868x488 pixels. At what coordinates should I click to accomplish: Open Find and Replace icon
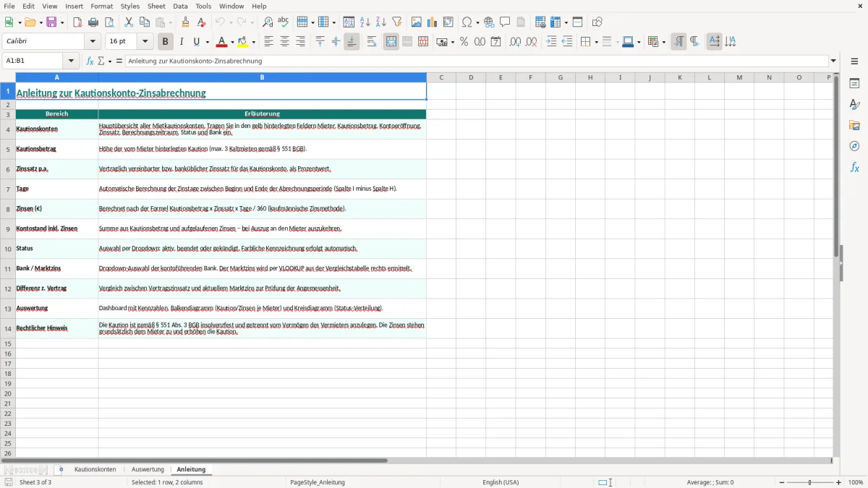click(x=268, y=22)
